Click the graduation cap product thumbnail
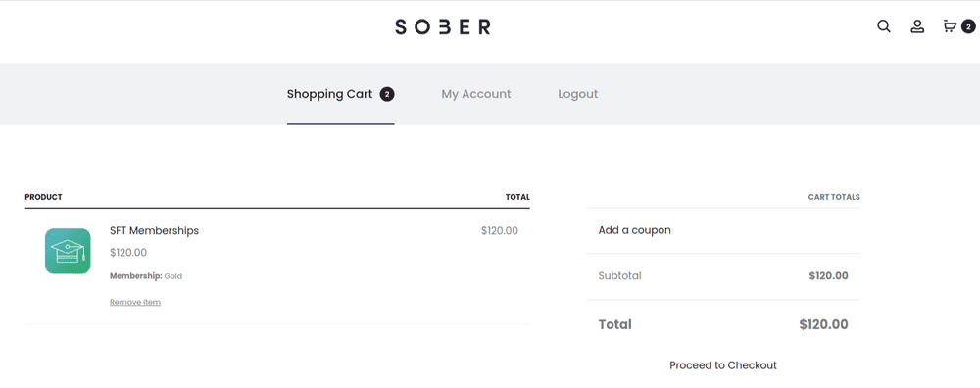 coord(68,251)
